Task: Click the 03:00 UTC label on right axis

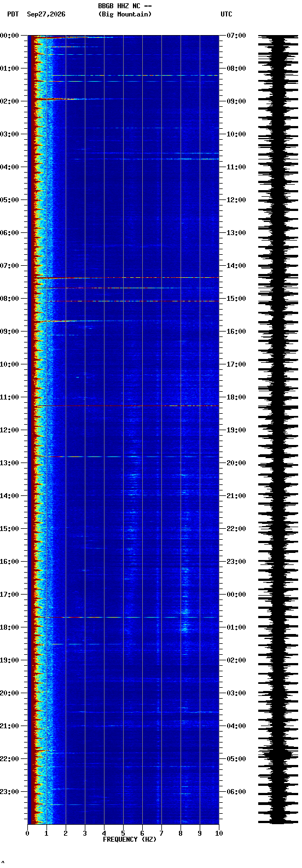Action: click(x=236, y=693)
